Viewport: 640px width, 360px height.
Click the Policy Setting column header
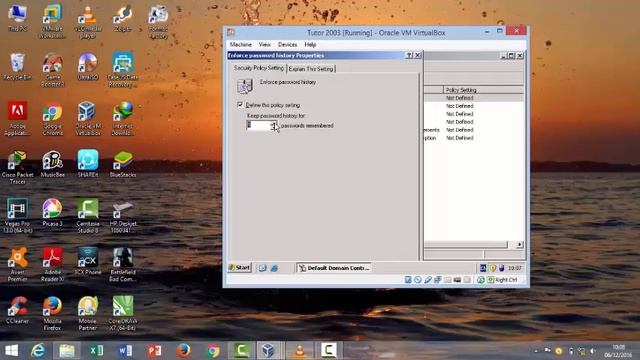(483, 90)
